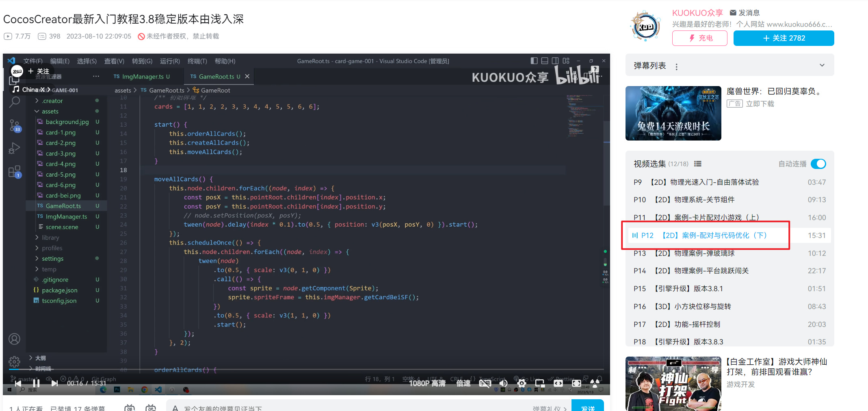Toggle subtitles in the player controls
Screen dimensions: 868x411
pyautogui.click(x=485, y=383)
